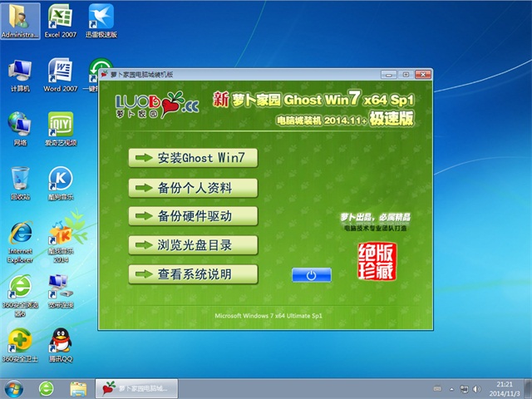Open the Windows Start menu orb

point(14,388)
